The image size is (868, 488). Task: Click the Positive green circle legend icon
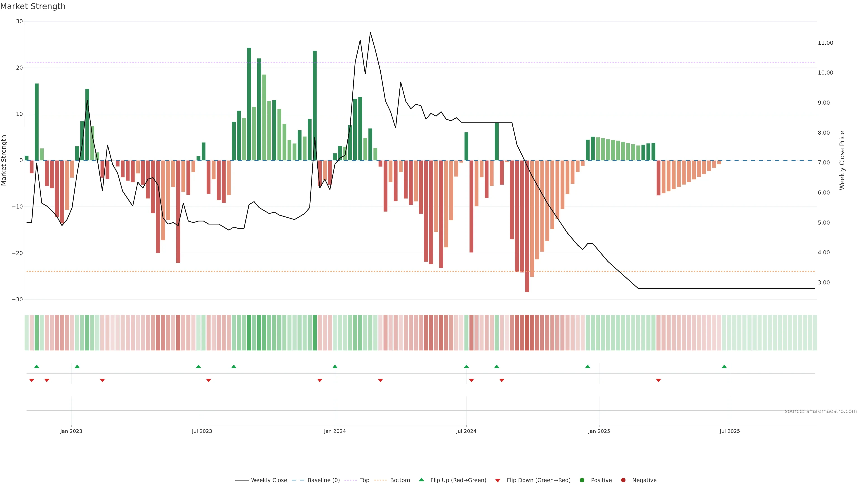pos(582,480)
